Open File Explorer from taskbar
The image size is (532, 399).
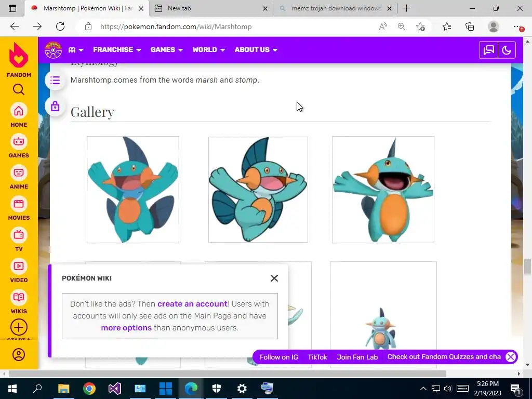pyautogui.click(x=63, y=389)
